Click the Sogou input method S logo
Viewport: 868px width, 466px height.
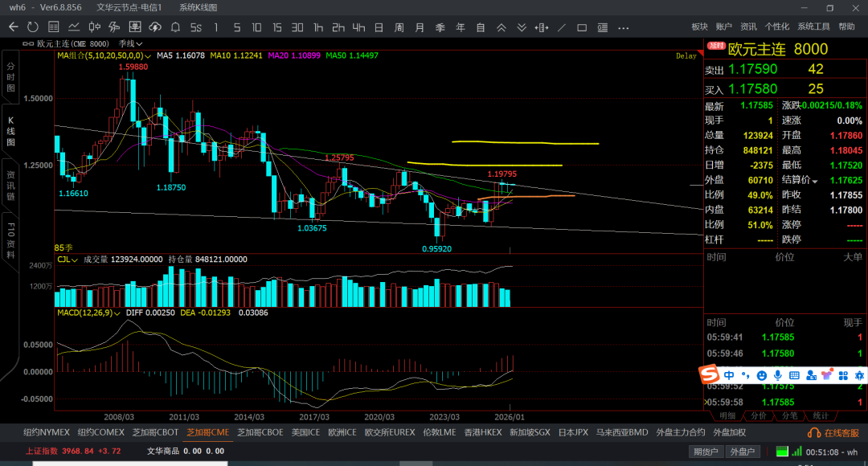click(709, 374)
